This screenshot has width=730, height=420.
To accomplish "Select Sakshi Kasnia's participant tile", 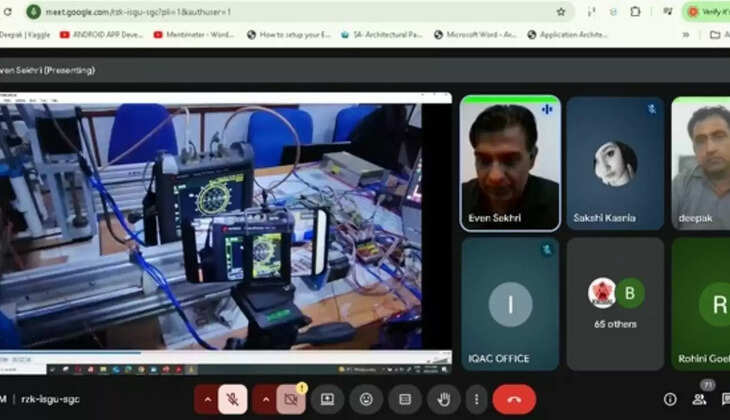I will (615, 163).
